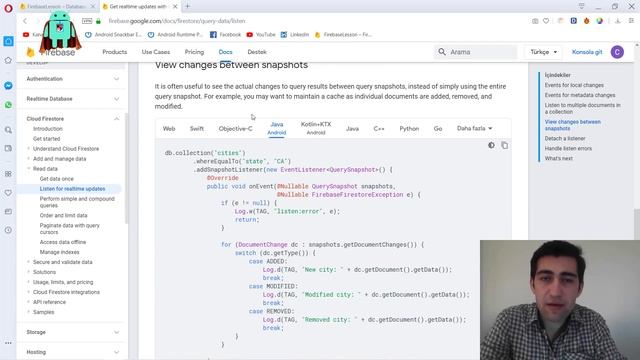Screen dimensions: 640x360
Task: Open Easy setup sliders icon
Action: point(631,21)
